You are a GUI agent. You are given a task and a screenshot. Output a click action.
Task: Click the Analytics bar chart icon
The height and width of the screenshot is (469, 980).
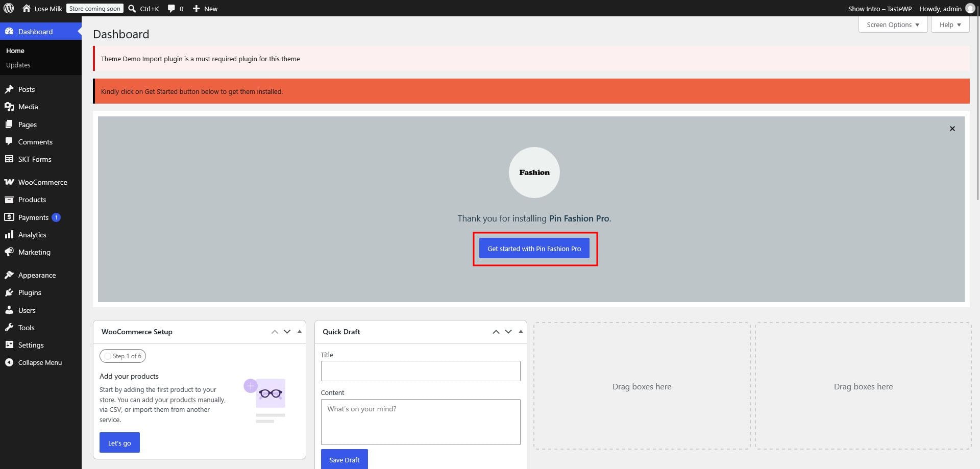coord(9,235)
